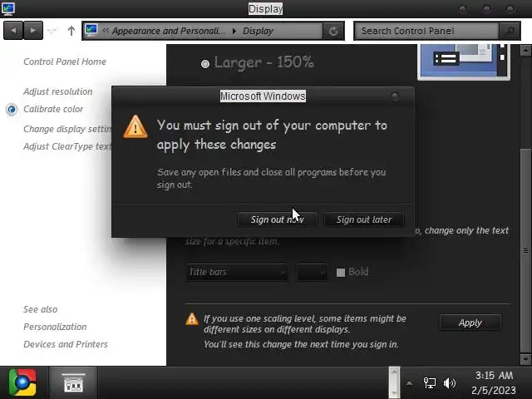Open Personalization under See also
The width and height of the screenshot is (532, 399).
click(55, 327)
